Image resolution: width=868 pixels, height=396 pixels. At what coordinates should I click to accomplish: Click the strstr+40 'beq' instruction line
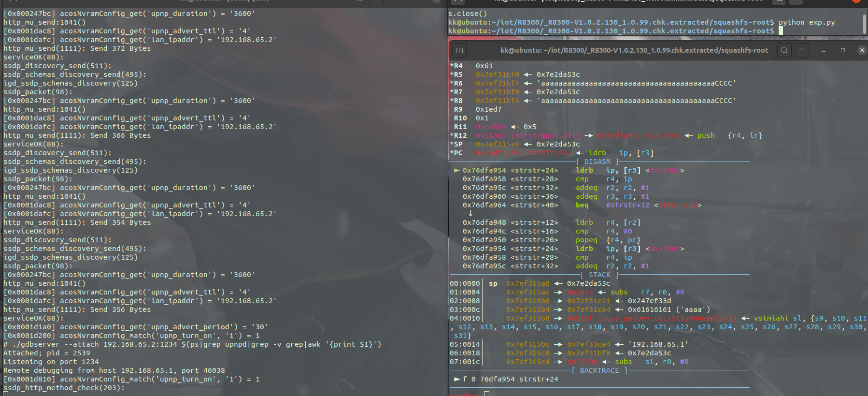[x=582, y=205]
